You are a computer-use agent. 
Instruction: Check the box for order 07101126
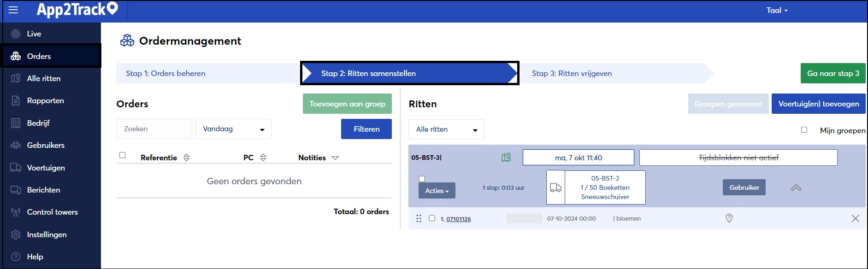432,218
